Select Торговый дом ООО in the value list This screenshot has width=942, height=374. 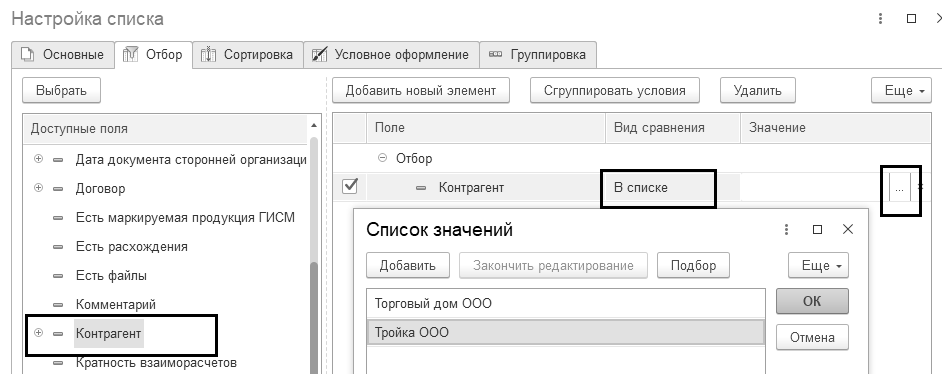[x=566, y=303]
